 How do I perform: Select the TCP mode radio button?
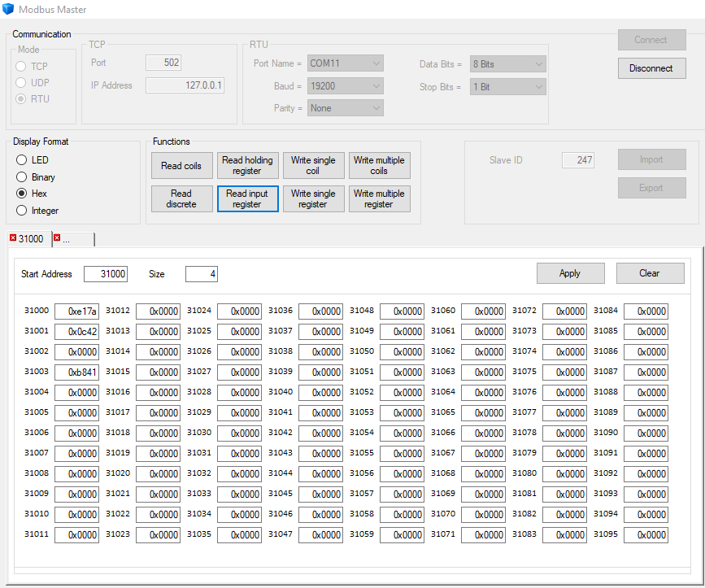(20, 67)
